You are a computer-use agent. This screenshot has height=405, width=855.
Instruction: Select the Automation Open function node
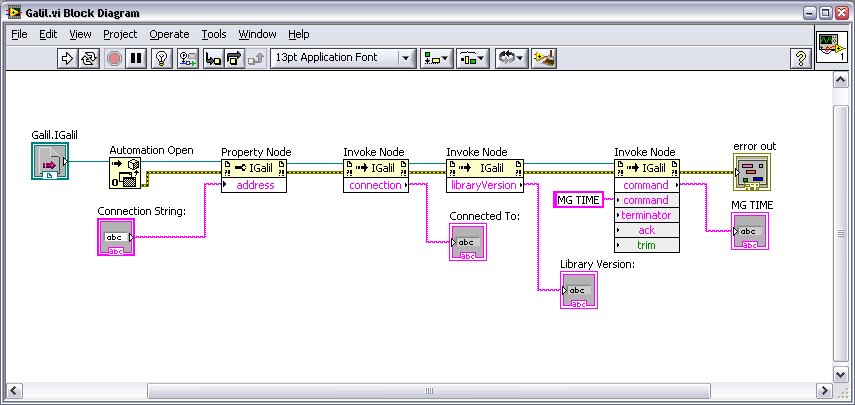pos(125,173)
